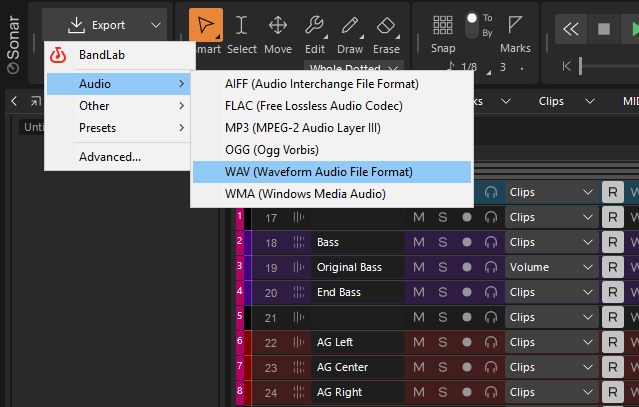Solo the Original Bass track
This screenshot has height=407, width=639.
click(443, 267)
